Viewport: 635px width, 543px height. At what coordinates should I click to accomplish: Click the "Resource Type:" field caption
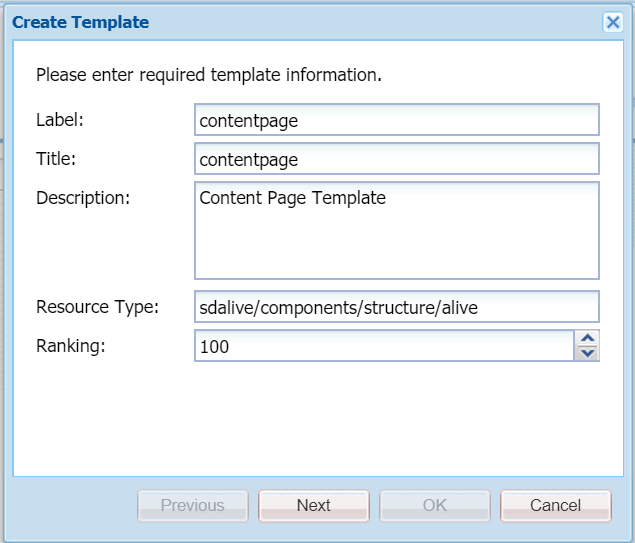(x=97, y=307)
